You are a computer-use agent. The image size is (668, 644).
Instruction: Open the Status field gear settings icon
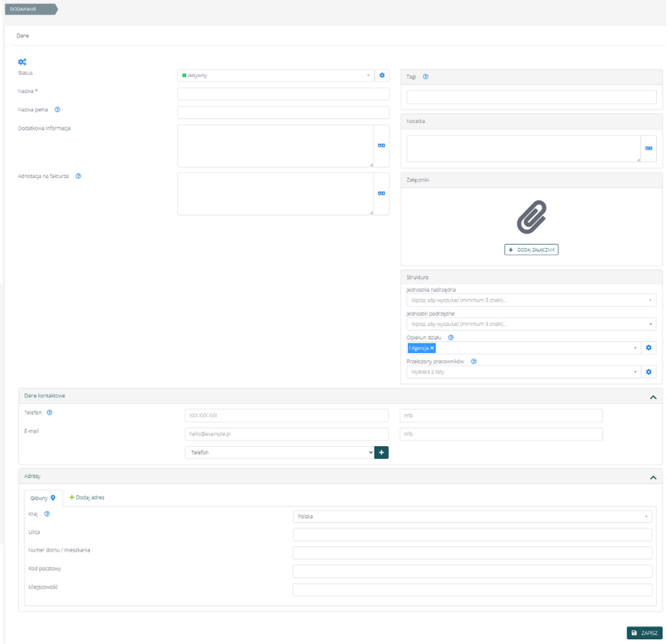pyautogui.click(x=383, y=76)
